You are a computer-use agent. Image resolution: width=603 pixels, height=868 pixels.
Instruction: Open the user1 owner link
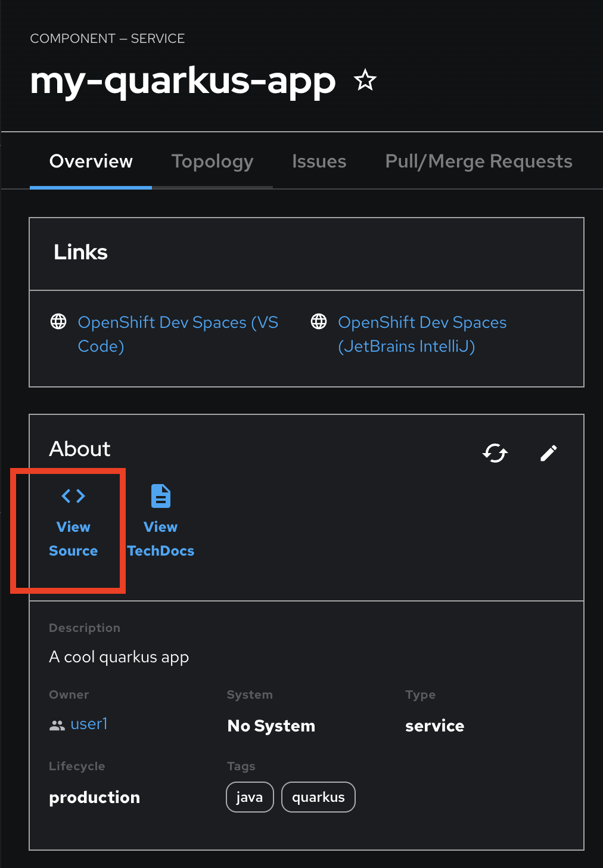[89, 724]
